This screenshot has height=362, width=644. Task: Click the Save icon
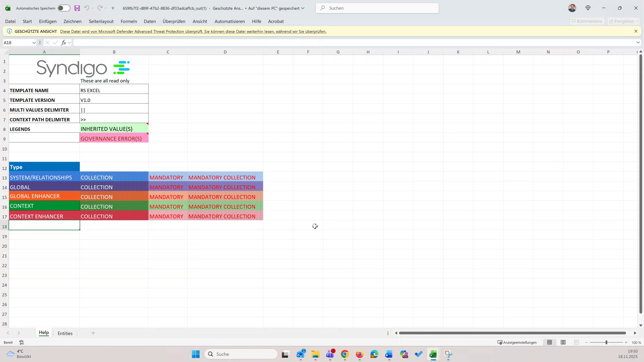coord(77,8)
